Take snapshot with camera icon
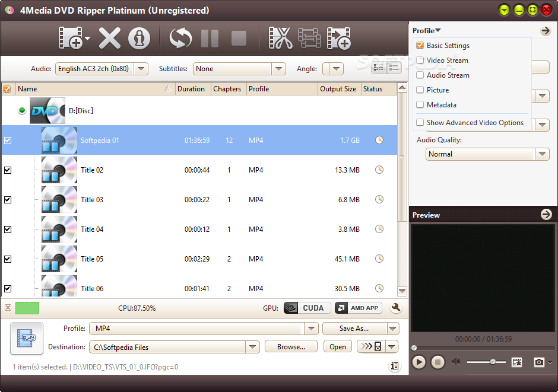 (539, 362)
